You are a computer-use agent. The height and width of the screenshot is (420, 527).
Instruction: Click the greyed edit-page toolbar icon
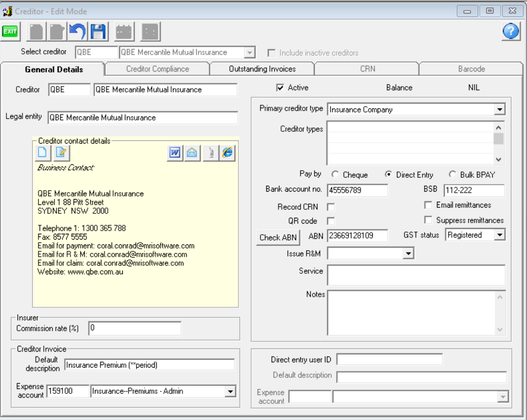[x=57, y=31]
